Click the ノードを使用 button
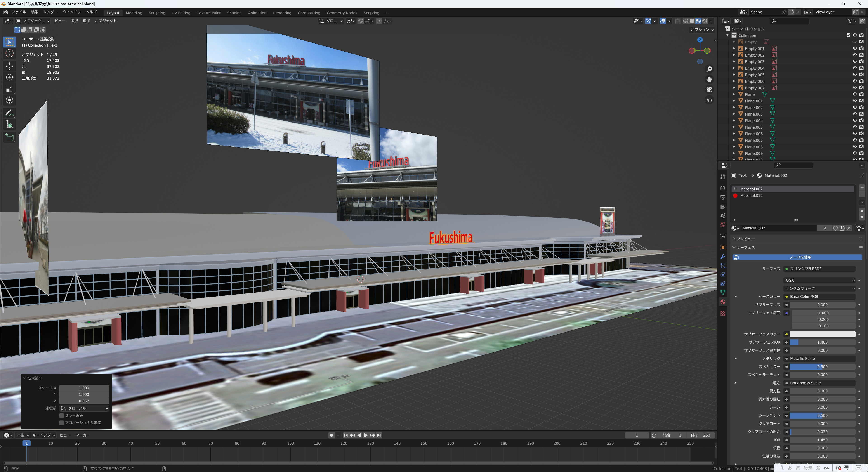The width and height of the screenshot is (868, 472). (797, 257)
